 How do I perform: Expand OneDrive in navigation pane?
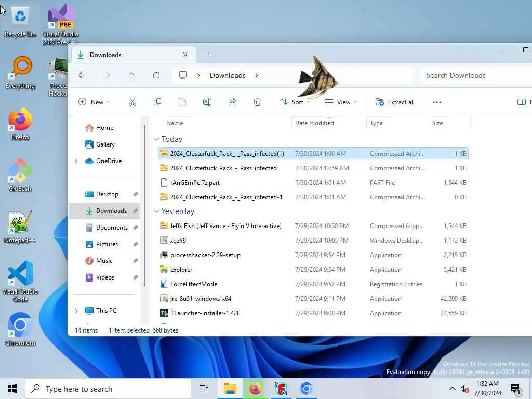coord(76,161)
